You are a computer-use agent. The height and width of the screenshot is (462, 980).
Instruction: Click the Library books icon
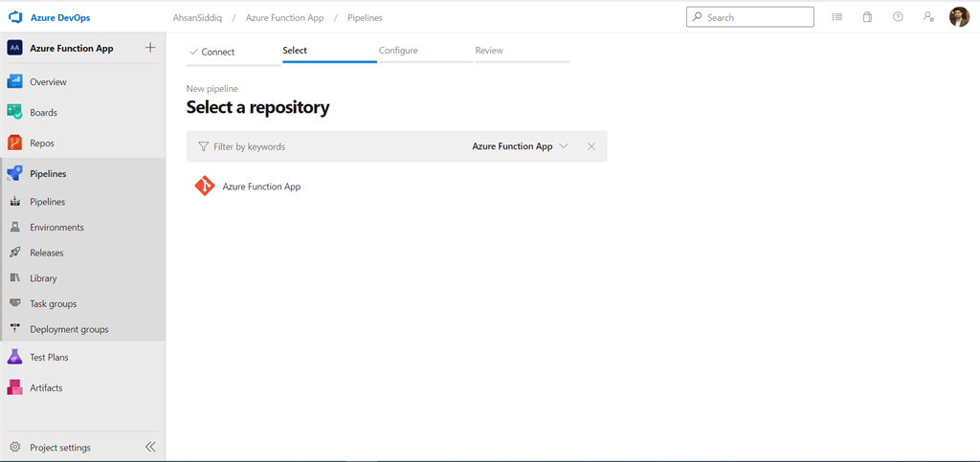point(15,278)
